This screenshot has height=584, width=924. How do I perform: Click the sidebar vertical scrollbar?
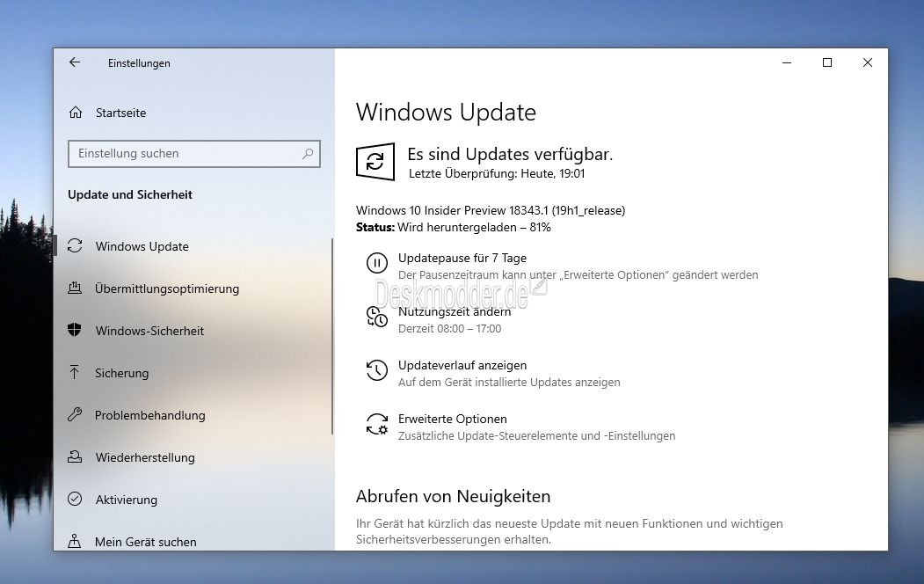332,336
